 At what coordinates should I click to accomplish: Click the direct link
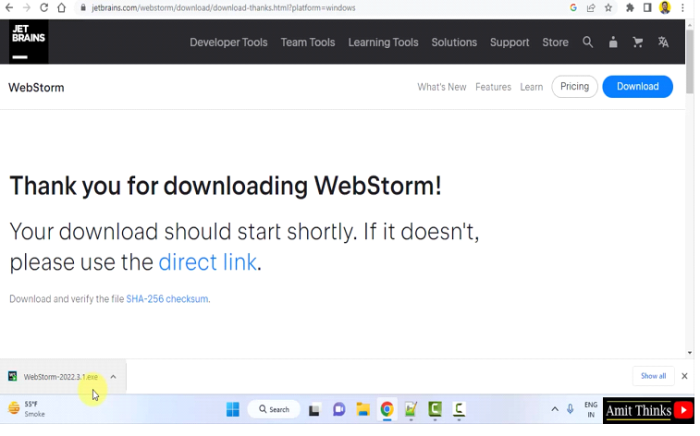(x=208, y=262)
